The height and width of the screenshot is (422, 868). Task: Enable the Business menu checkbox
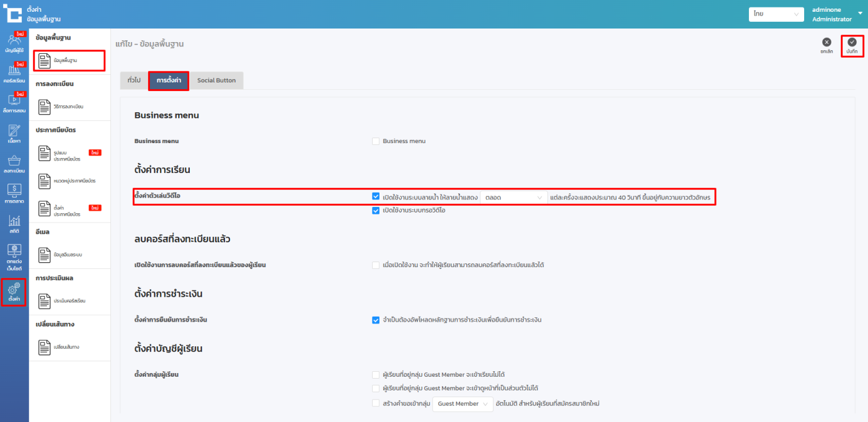376,141
